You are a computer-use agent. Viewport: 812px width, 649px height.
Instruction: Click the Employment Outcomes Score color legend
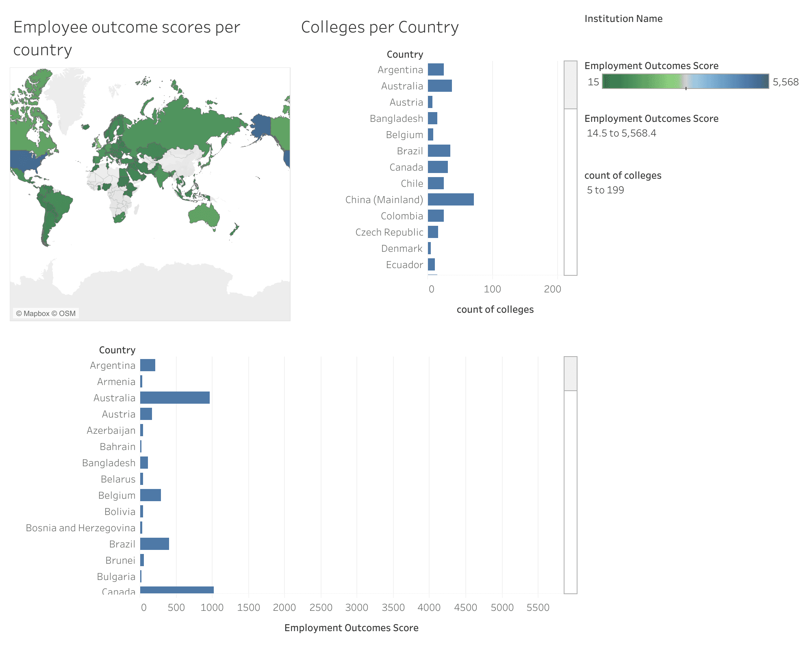(685, 81)
